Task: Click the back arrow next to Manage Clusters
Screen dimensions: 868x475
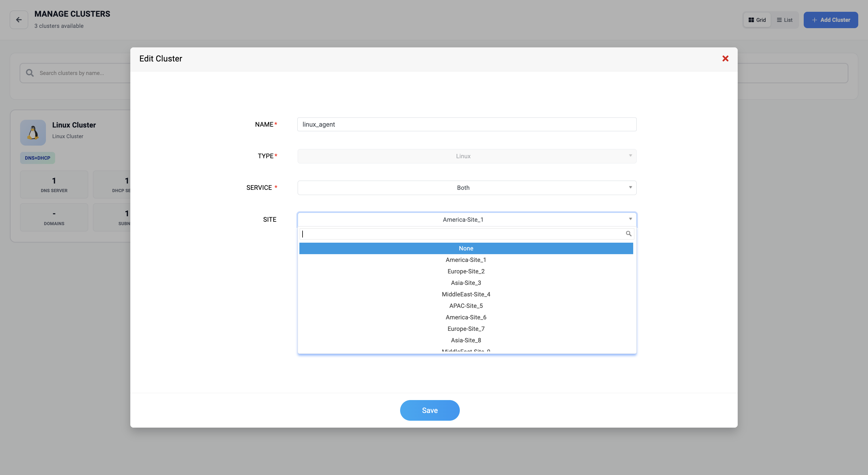Action: pyautogui.click(x=19, y=20)
